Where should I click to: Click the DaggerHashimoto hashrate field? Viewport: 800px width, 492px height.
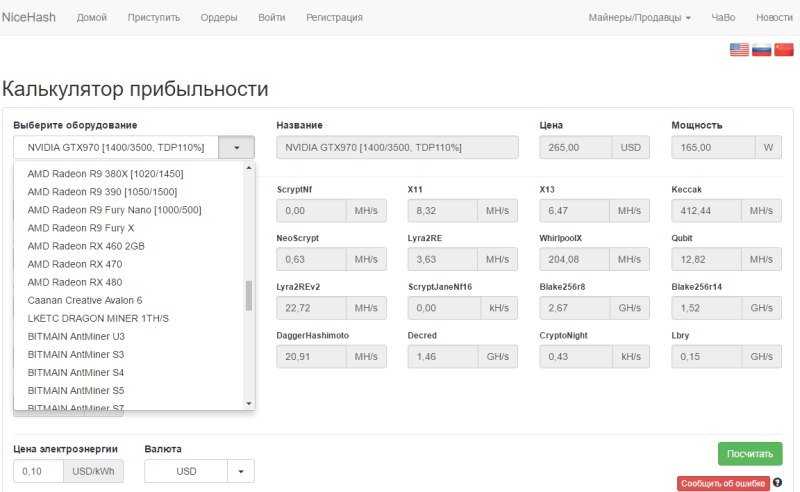(311, 356)
